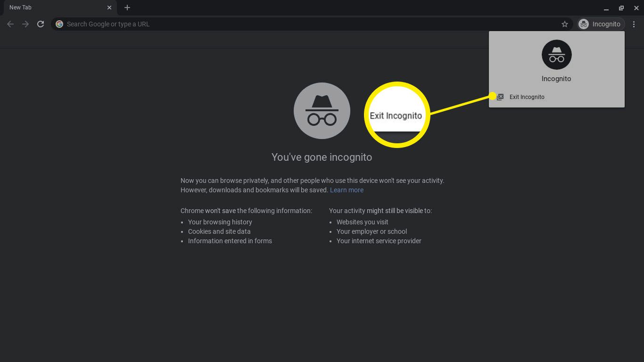
Task: Click the magnified Exit Incognito callout circle
Action: click(396, 115)
